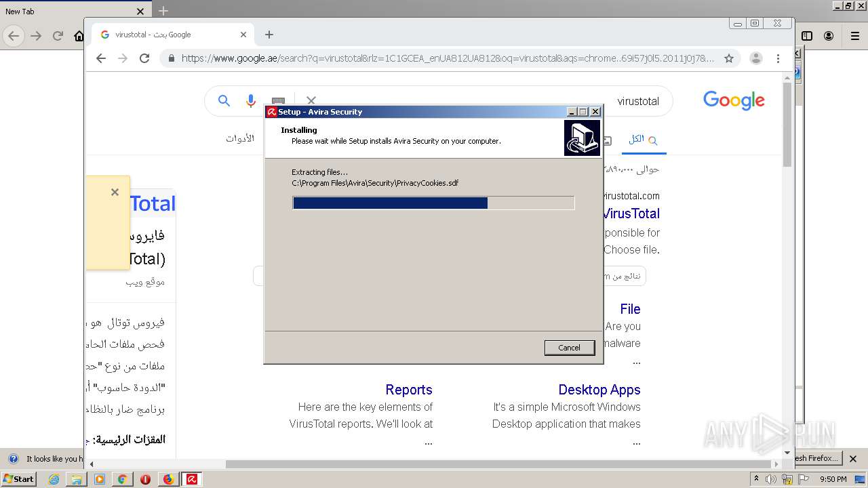Click the Google search magnifier icon
Viewport: 868px width, 488px height.
pyautogui.click(x=224, y=101)
